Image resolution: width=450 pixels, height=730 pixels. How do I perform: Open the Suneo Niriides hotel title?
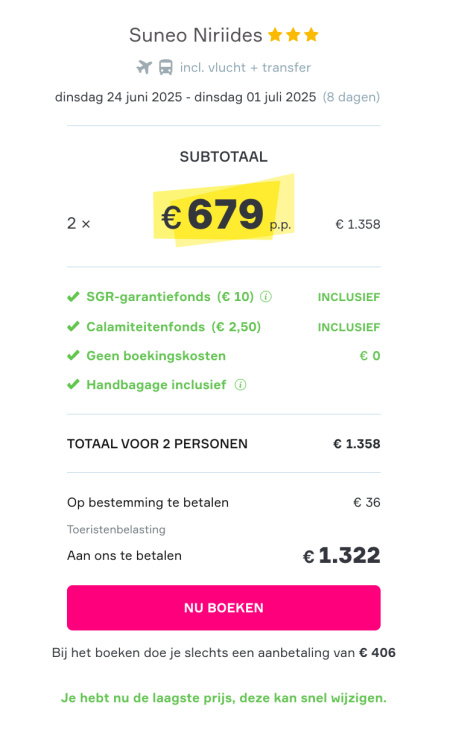pyautogui.click(x=196, y=35)
